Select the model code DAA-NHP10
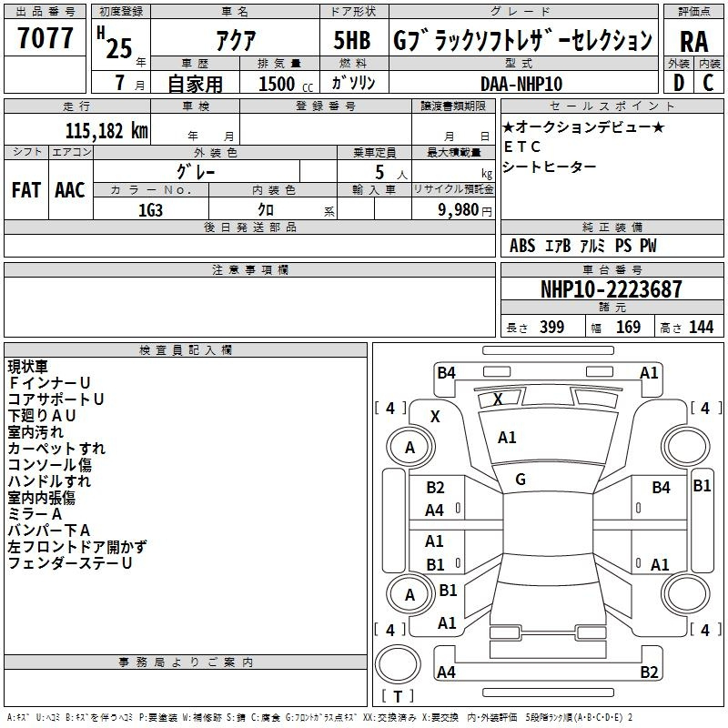The height and width of the screenshot is (728, 728). pos(521,84)
